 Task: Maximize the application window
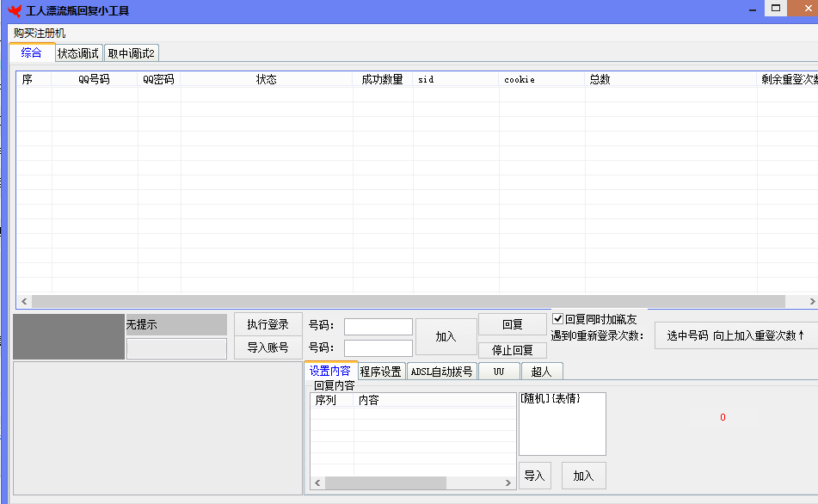coord(776,8)
